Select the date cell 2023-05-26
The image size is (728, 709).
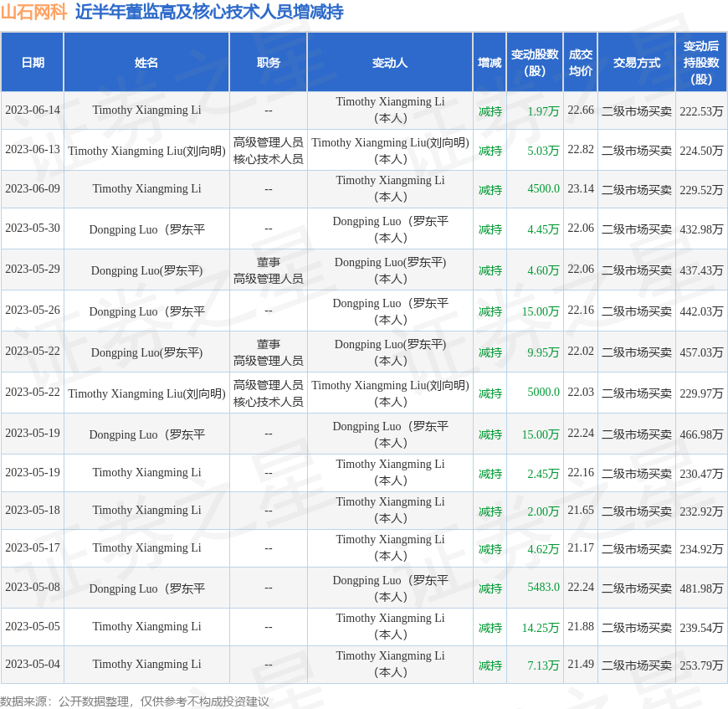tap(33, 311)
